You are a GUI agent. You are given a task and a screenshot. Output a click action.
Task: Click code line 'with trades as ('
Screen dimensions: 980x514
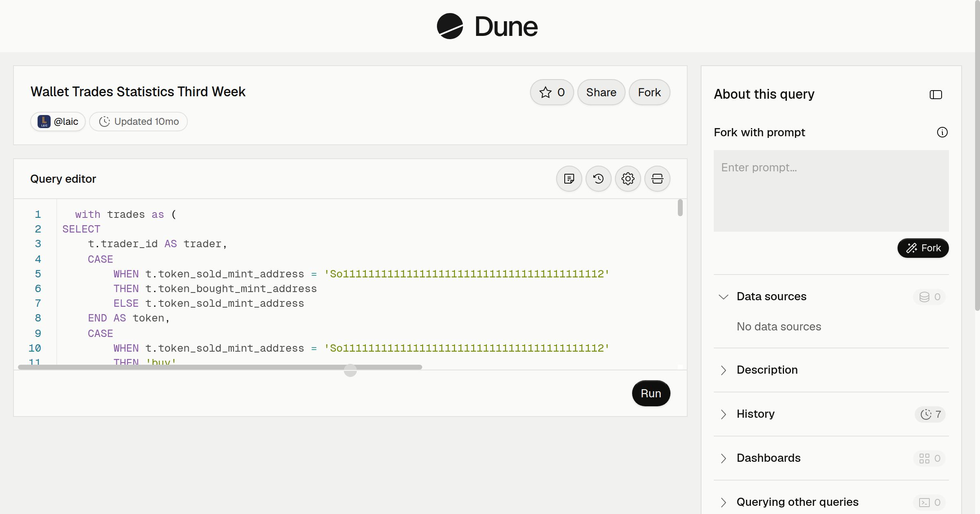126,215
